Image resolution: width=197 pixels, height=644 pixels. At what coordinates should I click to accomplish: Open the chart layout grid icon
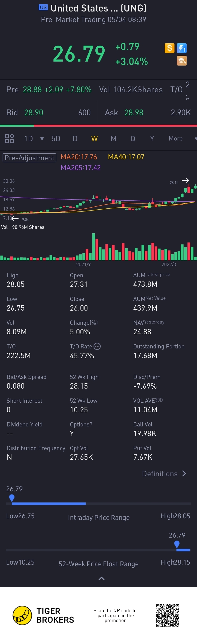click(x=9, y=138)
